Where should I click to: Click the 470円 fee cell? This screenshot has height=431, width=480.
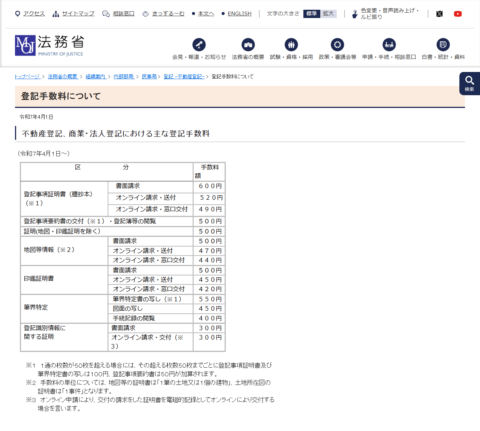[210, 251]
